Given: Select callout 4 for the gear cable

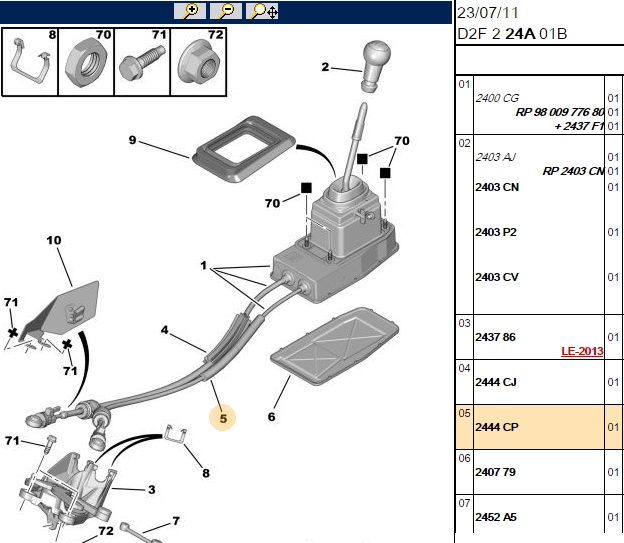Looking at the screenshot, I should 164,330.
